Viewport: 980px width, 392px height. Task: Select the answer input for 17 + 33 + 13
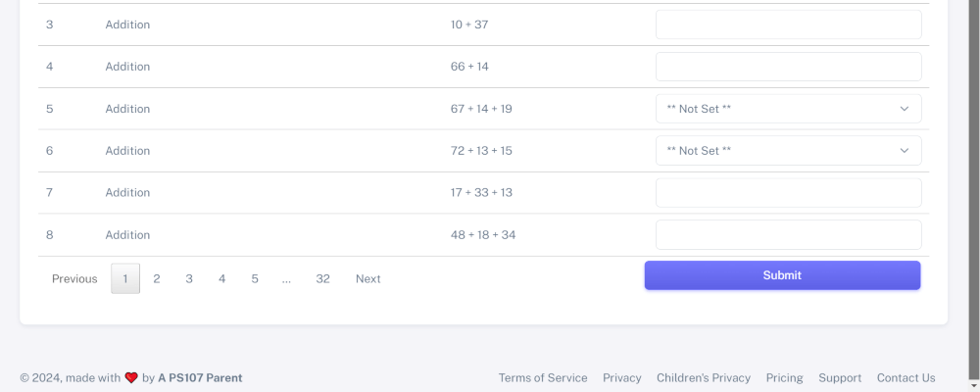[788, 193]
